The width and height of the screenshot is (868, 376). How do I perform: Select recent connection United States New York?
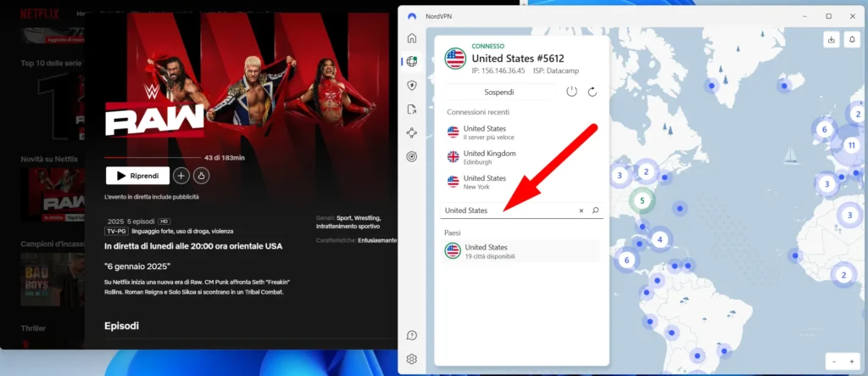(x=521, y=182)
